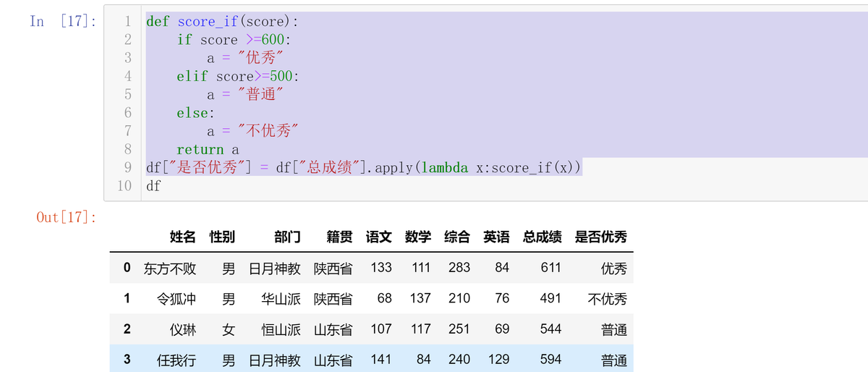Click 英语 score 129
Screen dimensions: 868x372
(498, 359)
